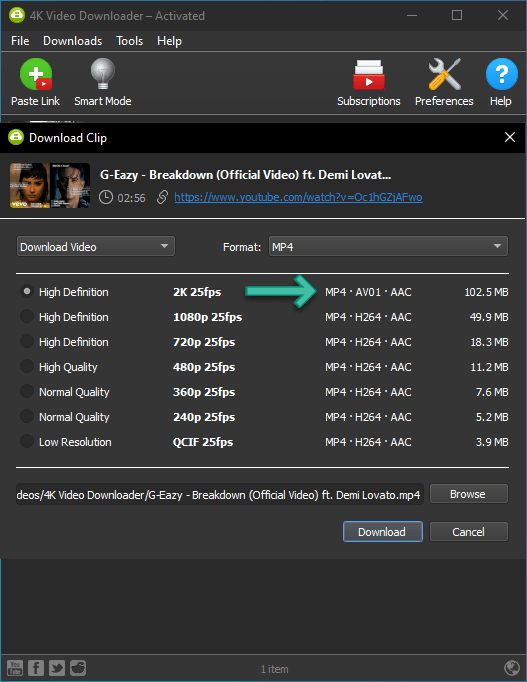This screenshot has height=682, width=527.
Task: Click the Twitter icon in the status bar
Action: (57, 668)
